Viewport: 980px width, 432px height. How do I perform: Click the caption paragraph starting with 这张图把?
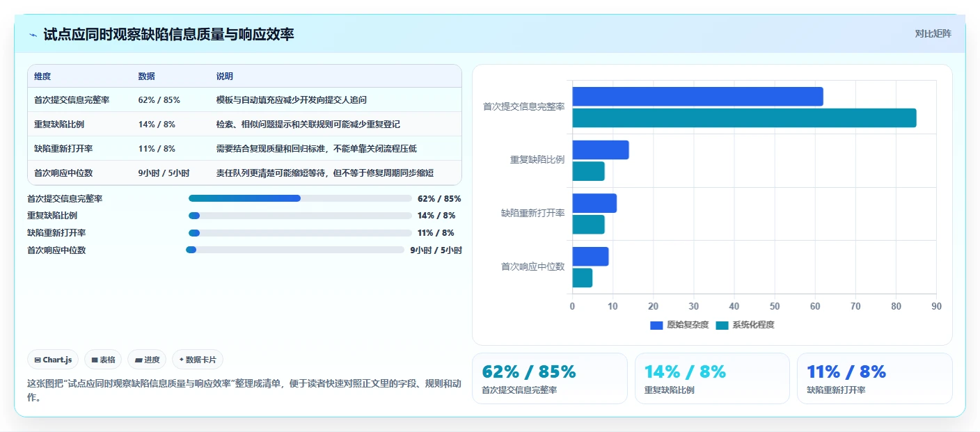[x=244, y=391]
